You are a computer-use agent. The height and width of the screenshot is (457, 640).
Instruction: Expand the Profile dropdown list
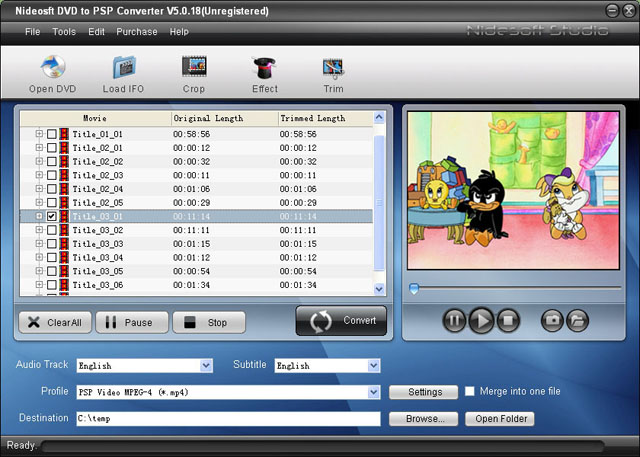(373, 392)
